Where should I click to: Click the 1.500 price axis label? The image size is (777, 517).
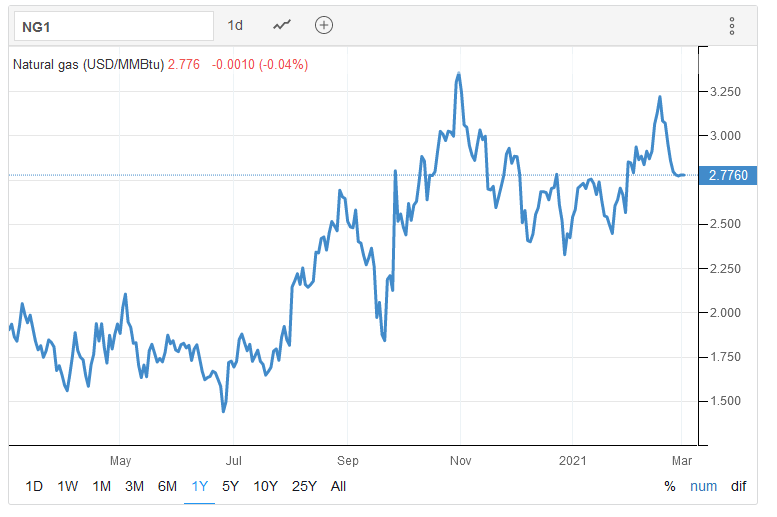click(725, 401)
